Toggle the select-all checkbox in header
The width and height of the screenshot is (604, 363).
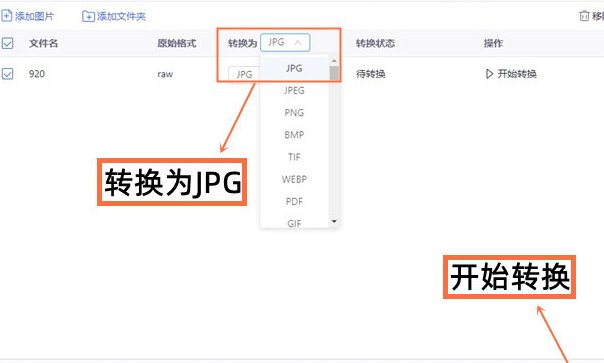point(7,43)
